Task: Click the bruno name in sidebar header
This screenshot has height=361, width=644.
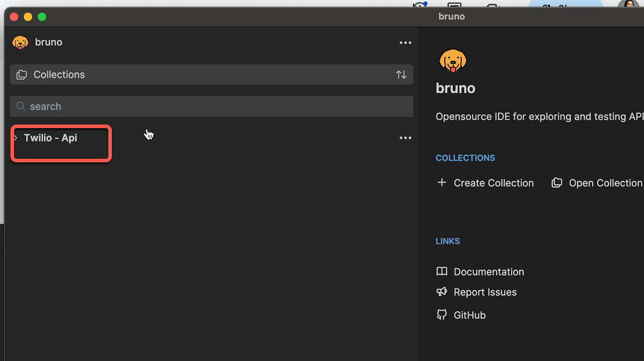Action: pyautogui.click(x=49, y=42)
